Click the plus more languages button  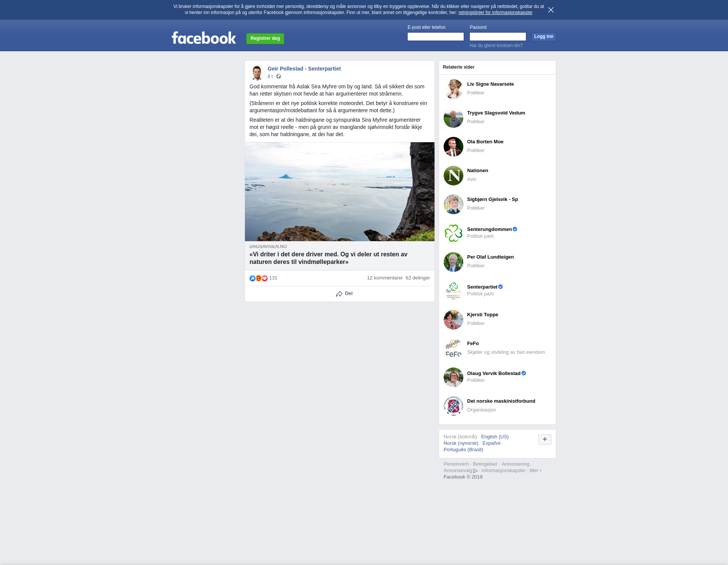click(x=544, y=439)
